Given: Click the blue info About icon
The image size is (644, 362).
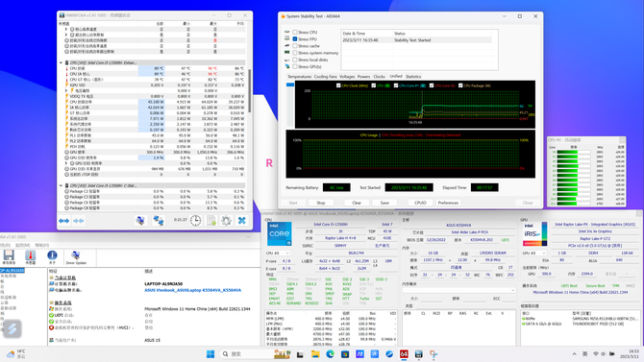Looking at the screenshot, I should [52, 255].
